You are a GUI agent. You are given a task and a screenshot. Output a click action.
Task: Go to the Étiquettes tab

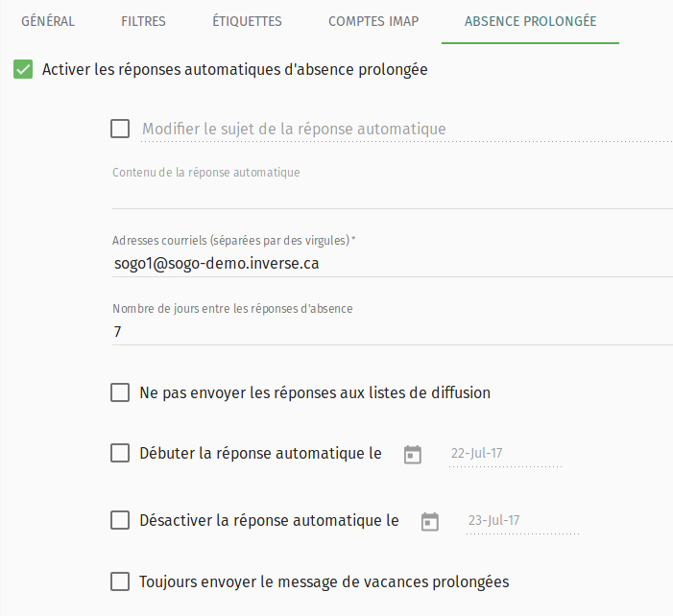click(x=247, y=21)
